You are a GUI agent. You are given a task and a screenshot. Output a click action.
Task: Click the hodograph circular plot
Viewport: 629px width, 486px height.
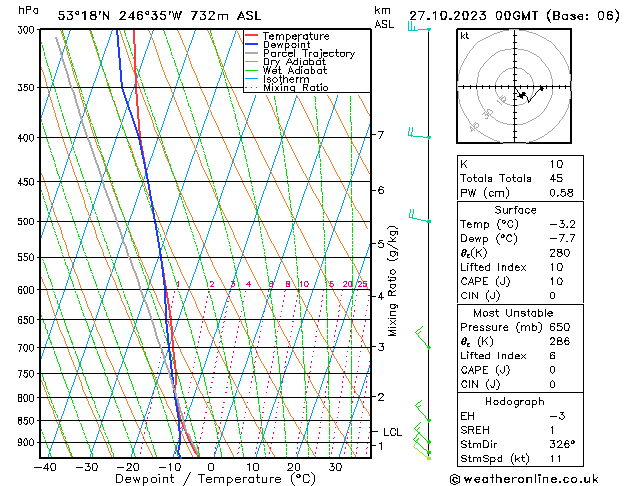[x=514, y=86]
